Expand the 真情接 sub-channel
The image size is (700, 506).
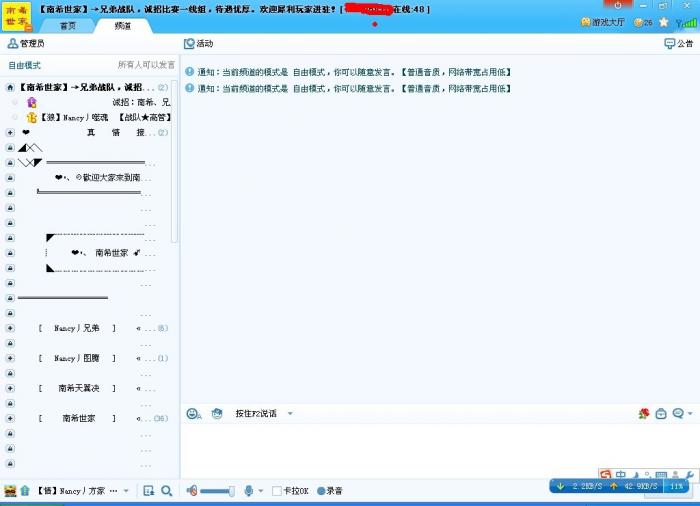[x=10, y=133]
